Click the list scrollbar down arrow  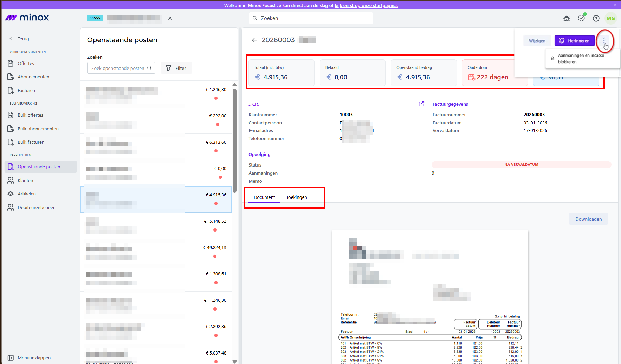point(234,362)
